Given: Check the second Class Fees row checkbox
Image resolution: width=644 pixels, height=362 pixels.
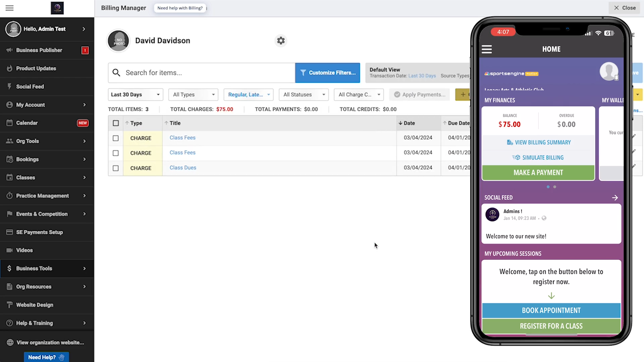Looking at the screenshot, I should (116, 153).
